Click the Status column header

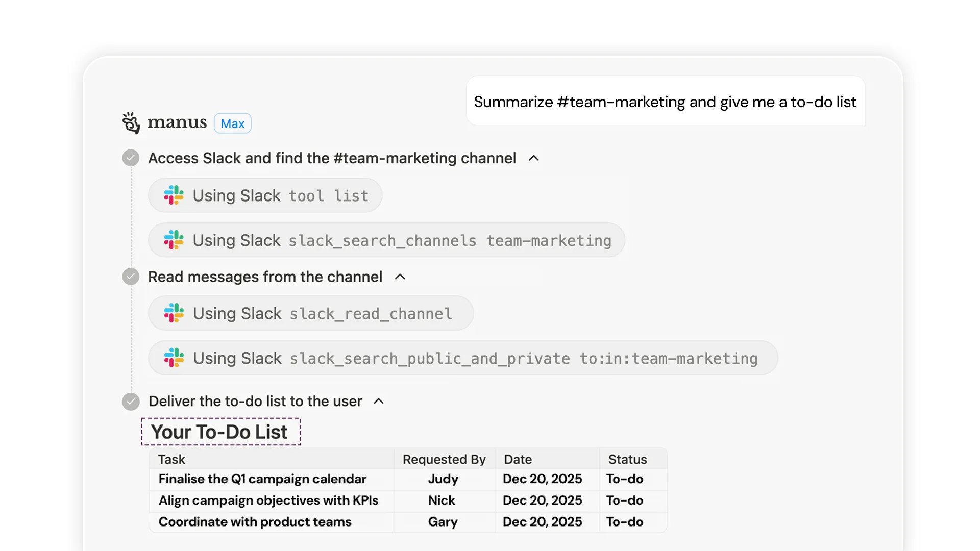627,459
